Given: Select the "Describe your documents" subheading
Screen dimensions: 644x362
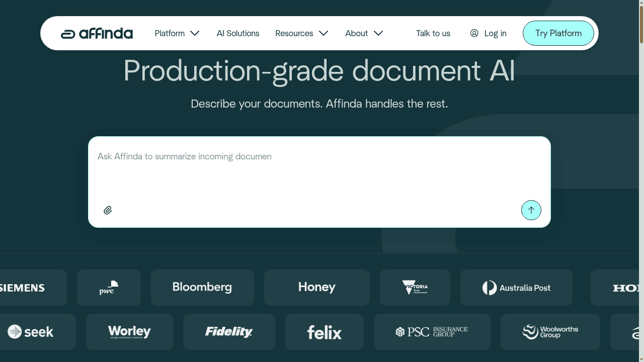Looking at the screenshot, I should [x=319, y=104].
